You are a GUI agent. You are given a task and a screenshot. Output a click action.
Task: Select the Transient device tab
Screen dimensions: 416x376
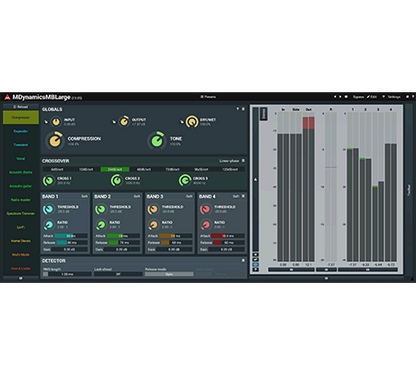21,145
